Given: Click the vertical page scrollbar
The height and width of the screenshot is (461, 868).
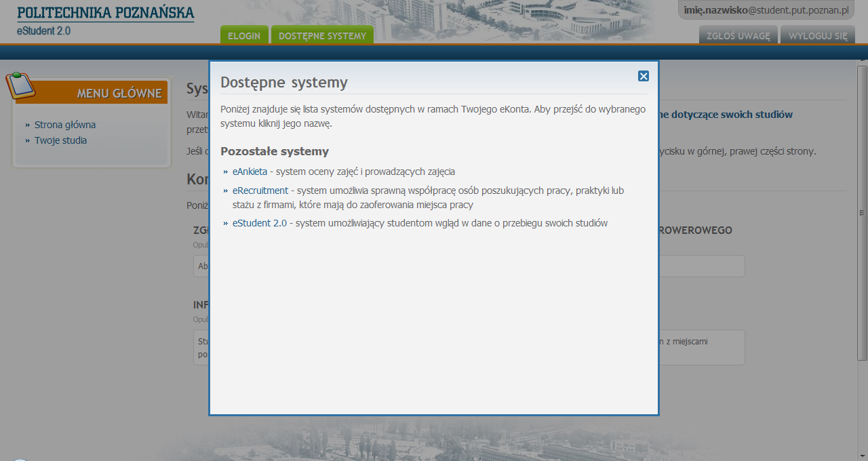Looking at the screenshot, I should (x=862, y=212).
